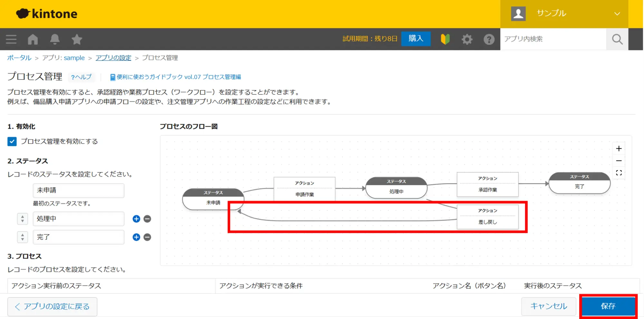The width and height of the screenshot is (644, 319).
Task: Go to the home portal icon
Action: (x=33, y=39)
